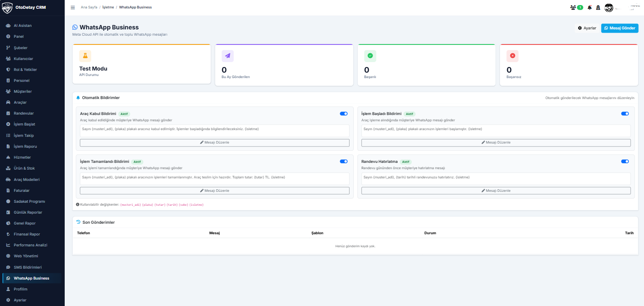Open the Ayarlar button at top right
Viewport: 644px width, 306px height.
click(587, 28)
